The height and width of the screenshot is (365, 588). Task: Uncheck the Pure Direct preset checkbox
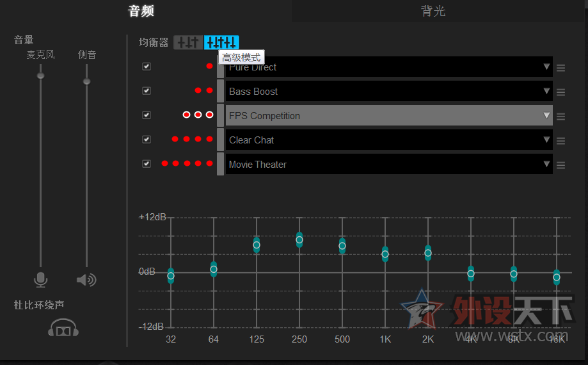coord(147,67)
